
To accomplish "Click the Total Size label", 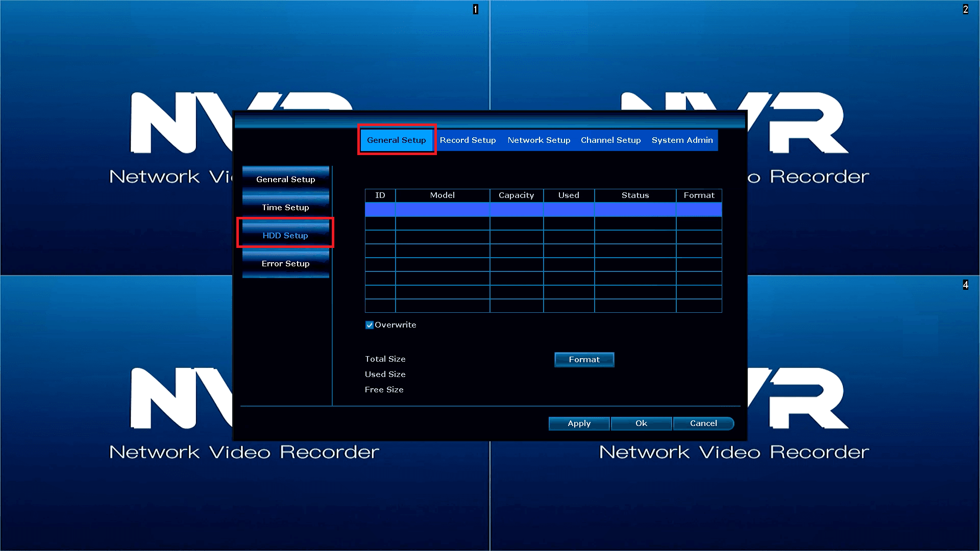I will click(x=385, y=359).
